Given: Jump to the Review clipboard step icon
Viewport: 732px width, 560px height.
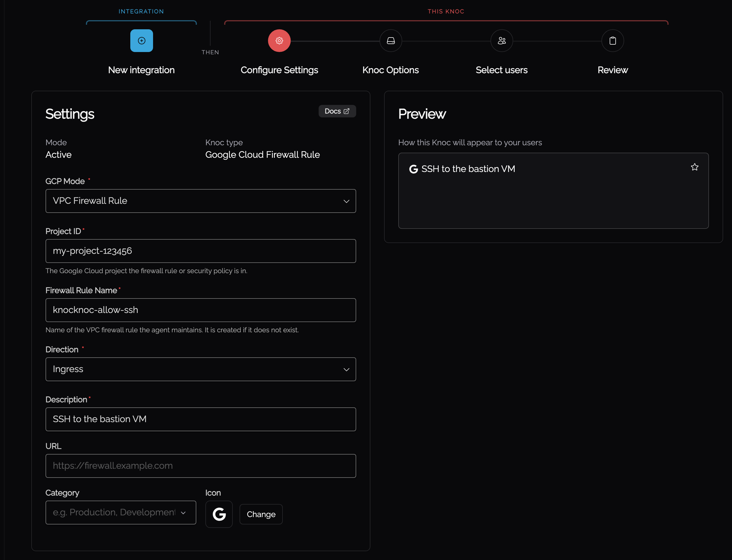Looking at the screenshot, I should pyautogui.click(x=613, y=41).
